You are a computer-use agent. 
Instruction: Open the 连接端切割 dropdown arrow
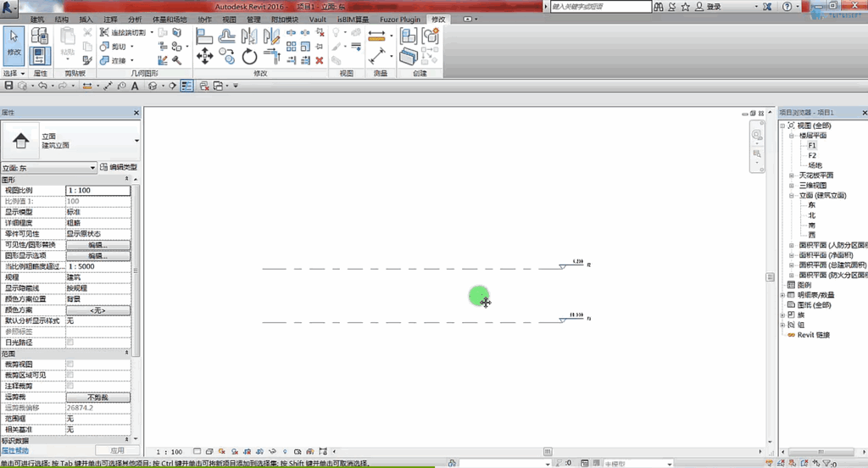pos(152,33)
